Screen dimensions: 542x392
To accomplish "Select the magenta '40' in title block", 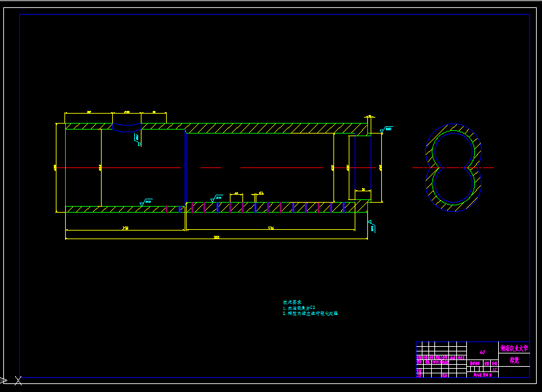I will [x=482, y=352].
